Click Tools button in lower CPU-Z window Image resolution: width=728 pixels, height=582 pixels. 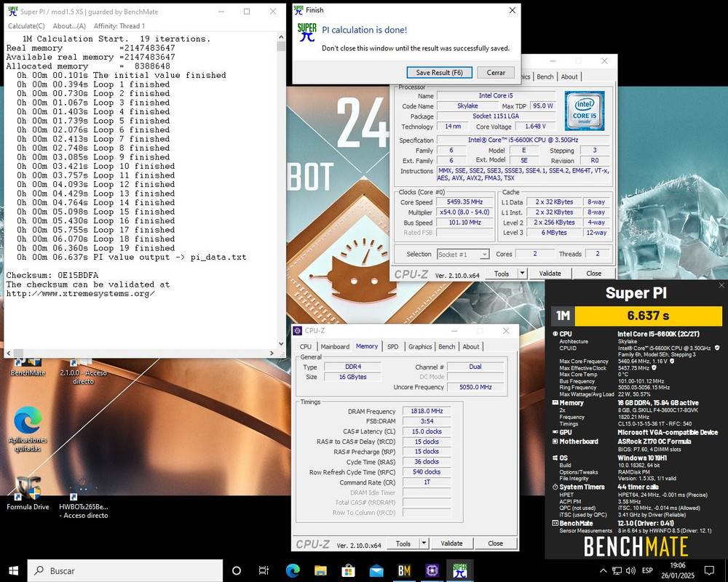403,543
